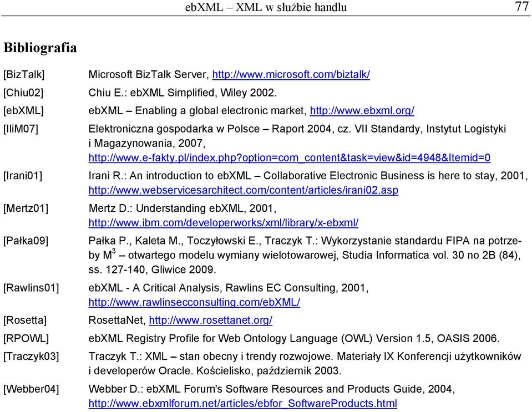Screen dimensions: 532x412
Task: Click the [Rawlins01] reference label
Action: pyautogui.click(x=31, y=288)
